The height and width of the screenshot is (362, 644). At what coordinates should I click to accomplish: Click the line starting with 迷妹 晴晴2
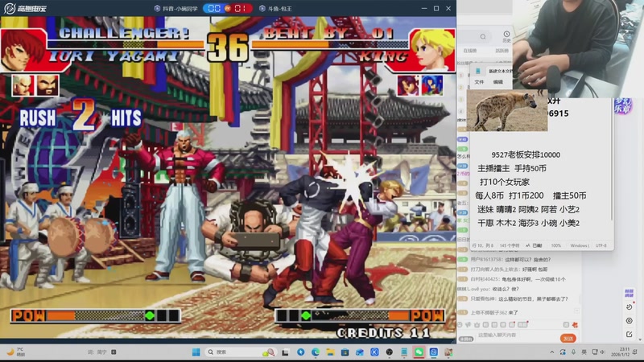click(528, 209)
